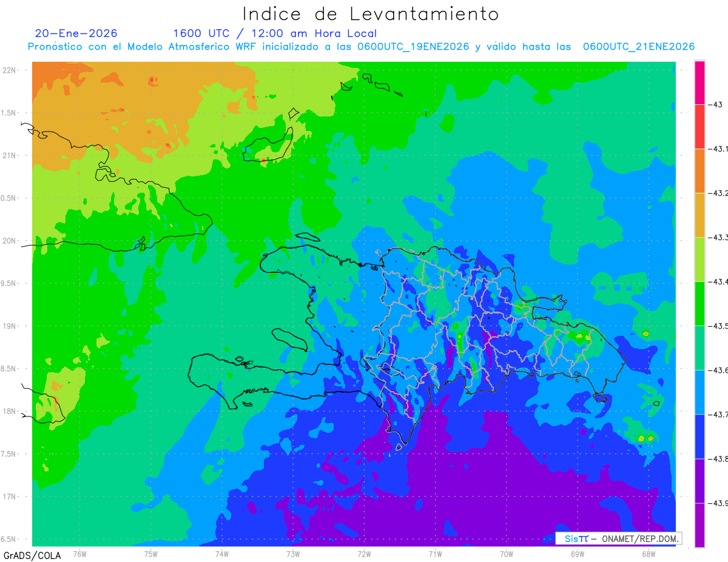Image resolution: width=728 pixels, height=562 pixels.
Task: Pick the light blue colorbar swatch
Action: point(699,392)
